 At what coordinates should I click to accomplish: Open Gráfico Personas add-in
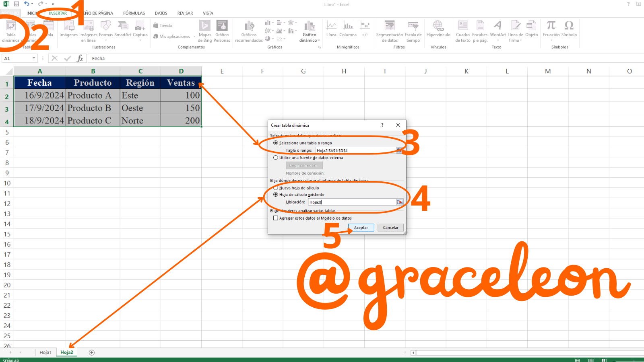click(x=222, y=31)
